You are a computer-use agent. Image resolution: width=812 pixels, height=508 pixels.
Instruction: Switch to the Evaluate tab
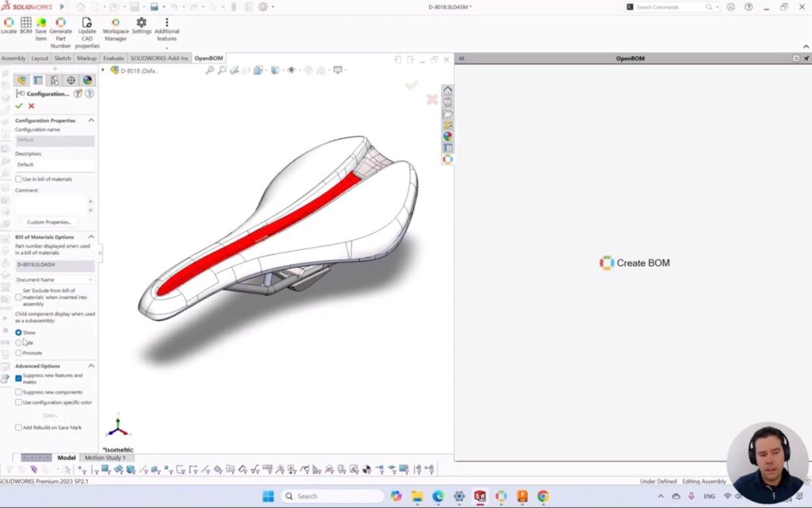tap(113, 58)
